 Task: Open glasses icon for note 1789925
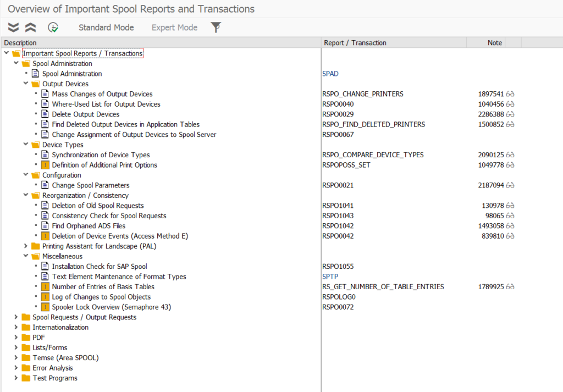pos(510,286)
